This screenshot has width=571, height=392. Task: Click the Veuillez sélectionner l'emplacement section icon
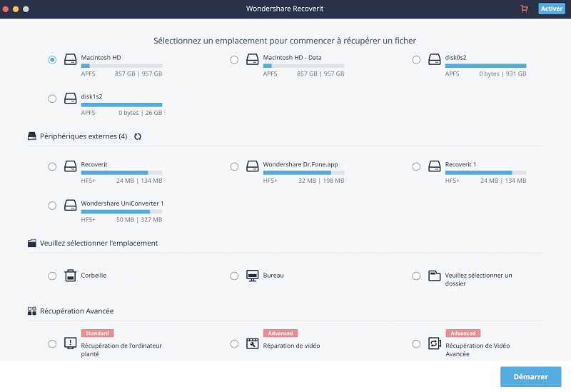(32, 243)
